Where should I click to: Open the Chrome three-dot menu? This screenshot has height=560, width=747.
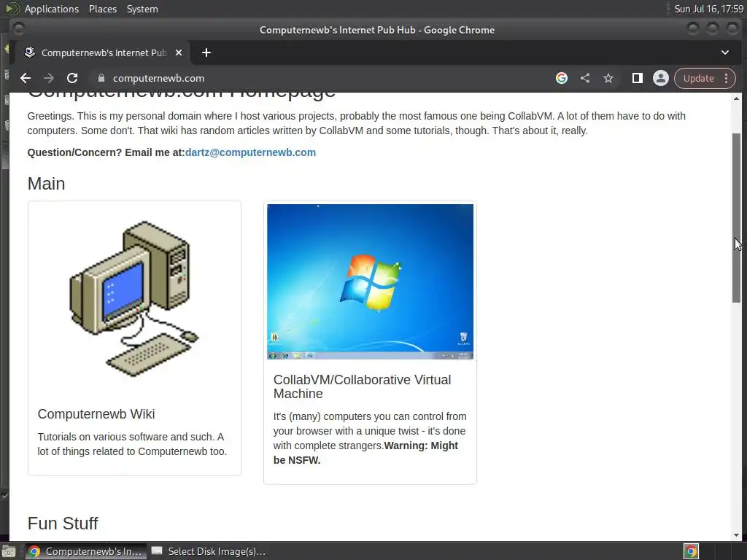coord(726,78)
